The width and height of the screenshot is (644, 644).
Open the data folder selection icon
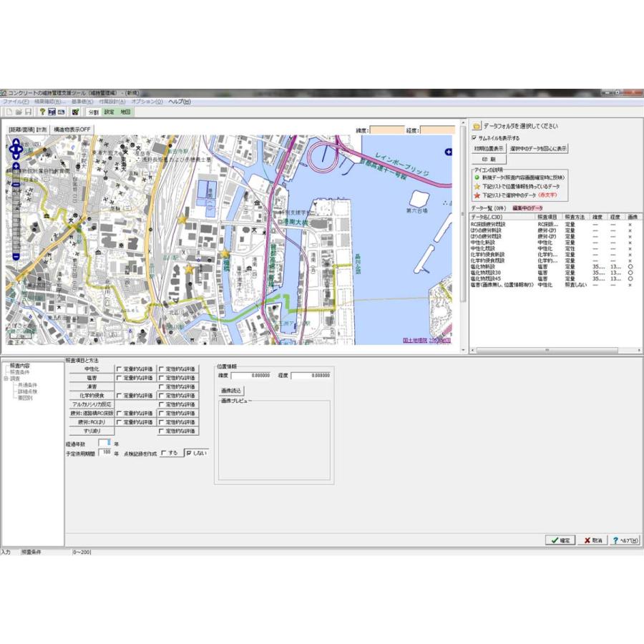click(x=477, y=126)
